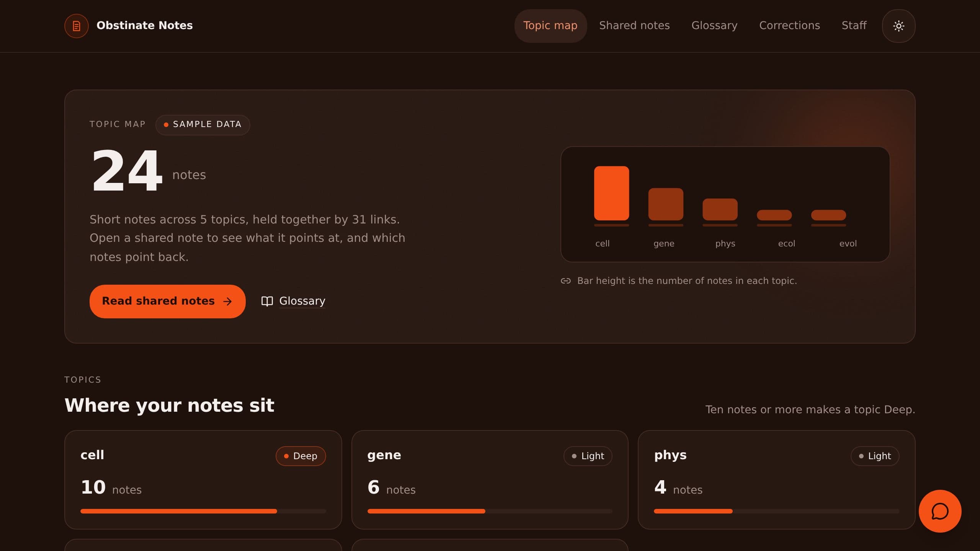The height and width of the screenshot is (551, 980).
Task: Select the cell bar in the chart
Action: tap(611, 193)
